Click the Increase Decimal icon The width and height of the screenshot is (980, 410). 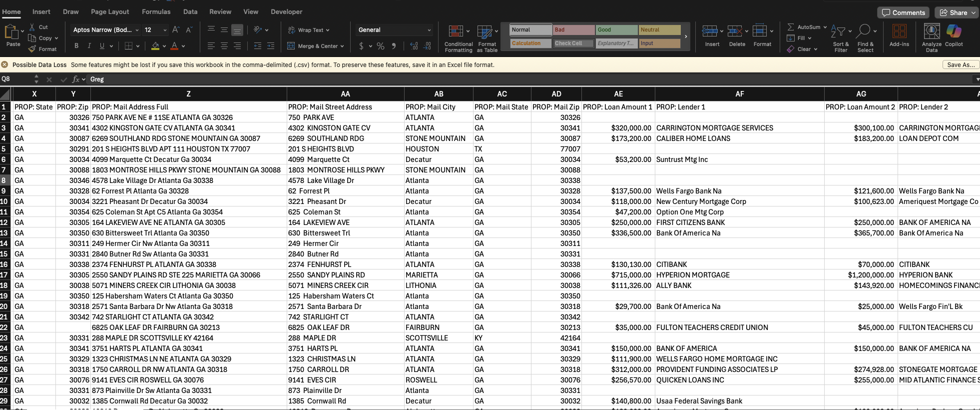pyautogui.click(x=414, y=46)
